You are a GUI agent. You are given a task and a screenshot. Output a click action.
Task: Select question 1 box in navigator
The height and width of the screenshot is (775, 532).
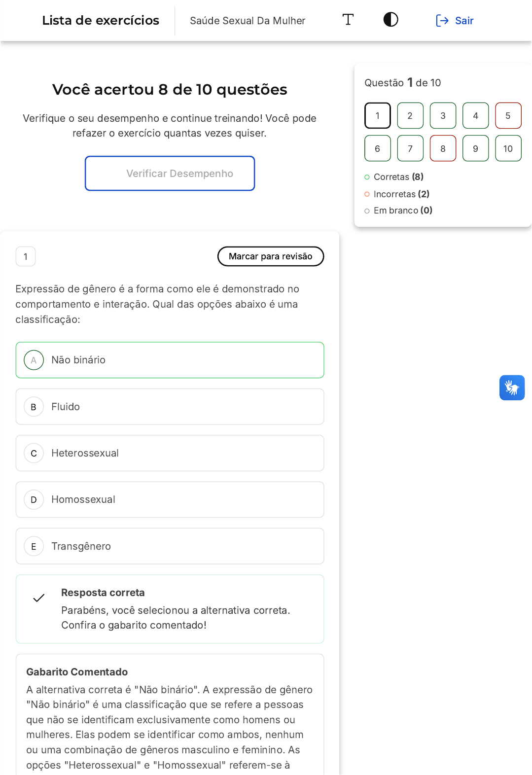point(378,115)
